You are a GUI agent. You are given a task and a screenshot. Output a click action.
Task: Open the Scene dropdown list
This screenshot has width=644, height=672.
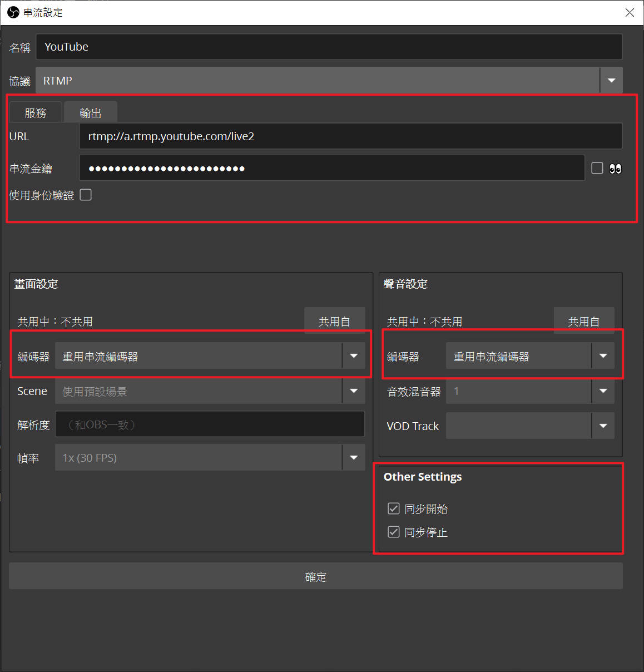pos(354,391)
